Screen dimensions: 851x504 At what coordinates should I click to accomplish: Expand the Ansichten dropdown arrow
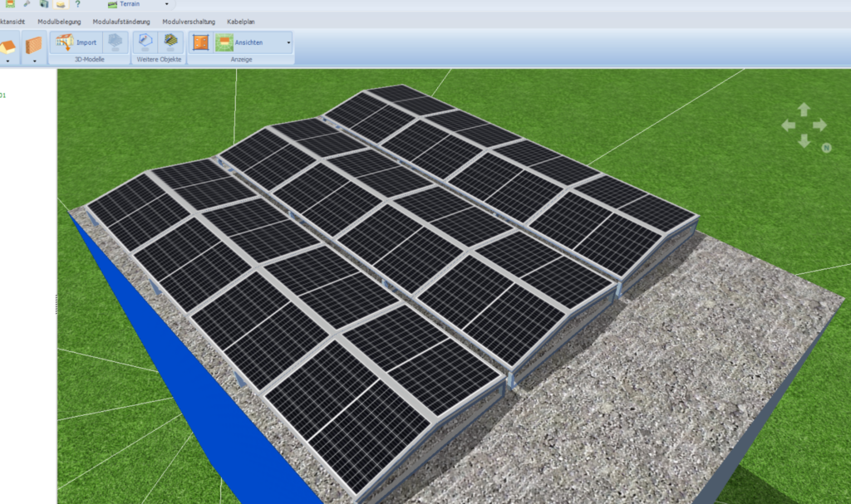tap(288, 42)
